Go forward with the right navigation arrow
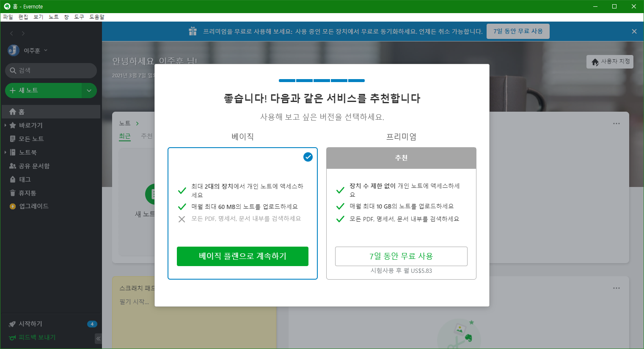 (x=23, y=33)
